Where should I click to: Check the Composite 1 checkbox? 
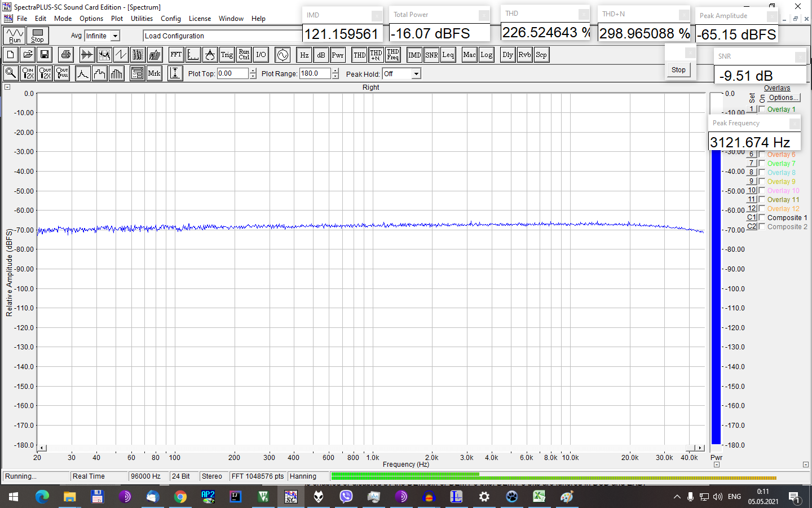pos(762,218)
